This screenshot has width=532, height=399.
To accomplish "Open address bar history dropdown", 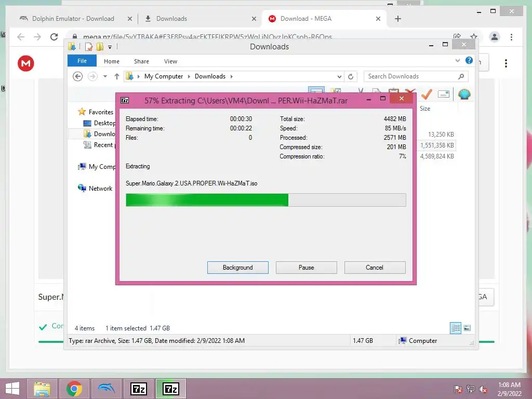I will click(339, 77).
